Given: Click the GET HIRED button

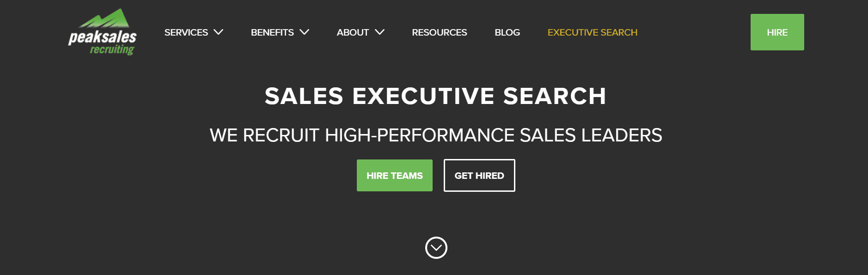Looking at the screenshot, I should pos(479,175).
